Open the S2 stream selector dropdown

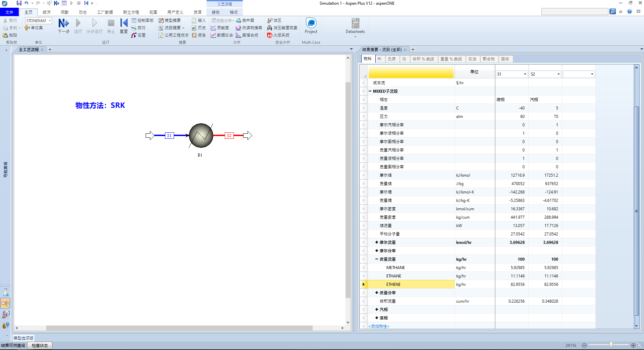558,74
